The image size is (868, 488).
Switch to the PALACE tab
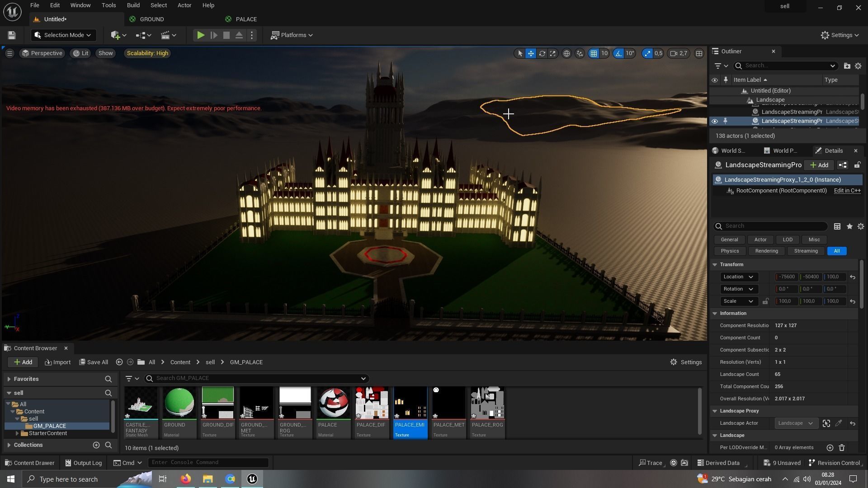click(246, 19)
